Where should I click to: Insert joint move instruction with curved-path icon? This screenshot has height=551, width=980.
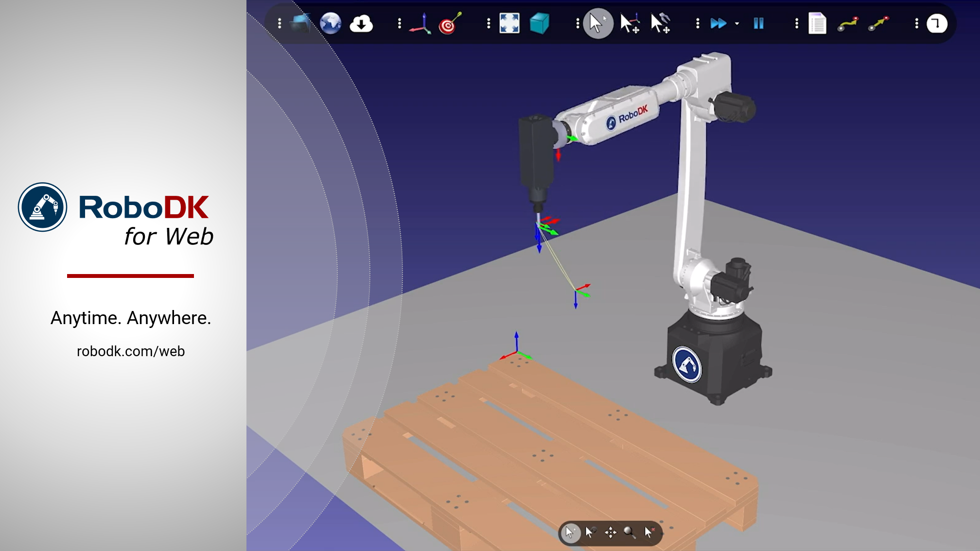pyautogui.click(x=848, y=23)
